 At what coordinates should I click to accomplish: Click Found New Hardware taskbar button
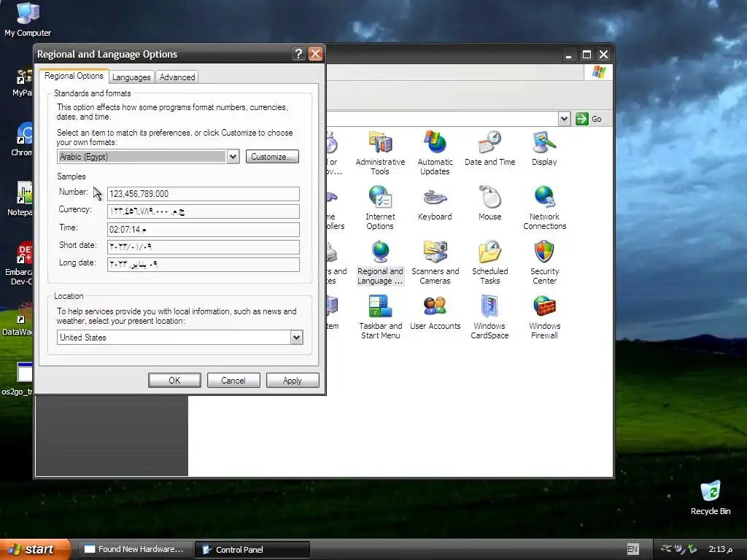click(136, 549)
